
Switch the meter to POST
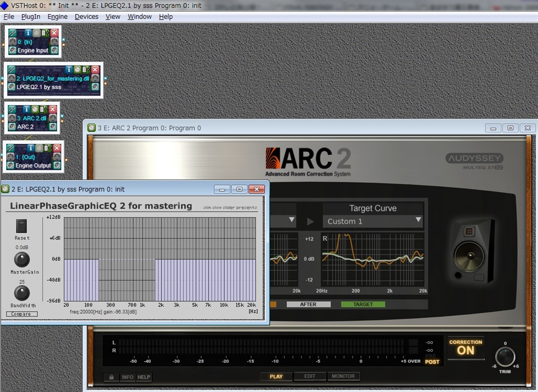[x=432, y=362]
